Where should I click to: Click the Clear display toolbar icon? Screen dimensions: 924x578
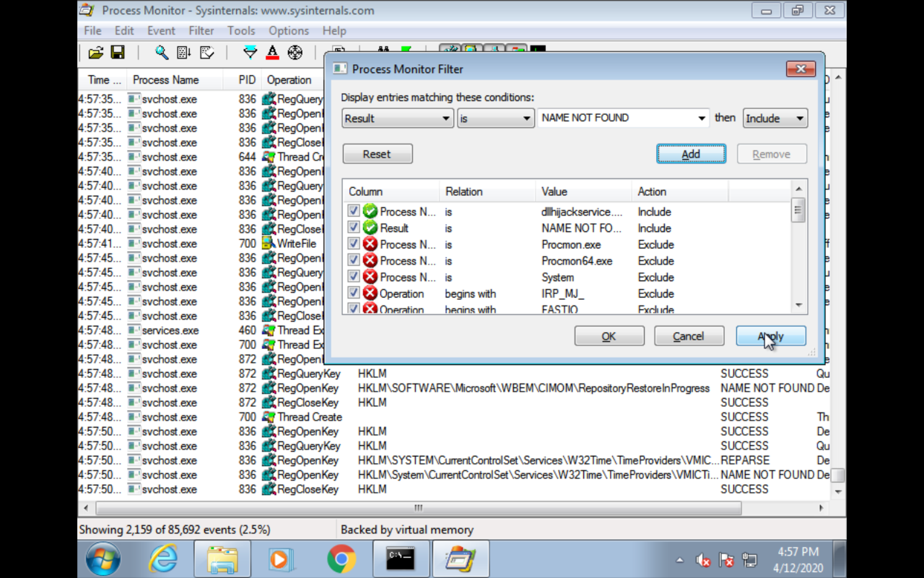click(x=207, y=52)
